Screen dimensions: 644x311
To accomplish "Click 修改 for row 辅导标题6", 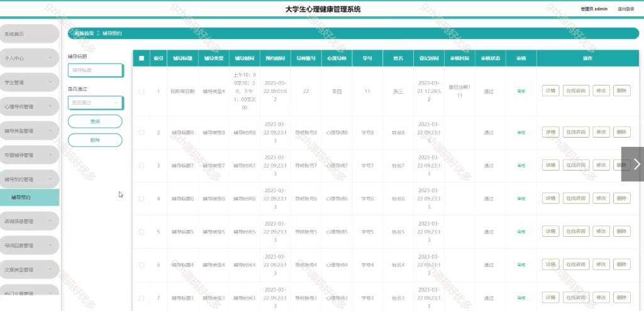I will click(601, 198).
